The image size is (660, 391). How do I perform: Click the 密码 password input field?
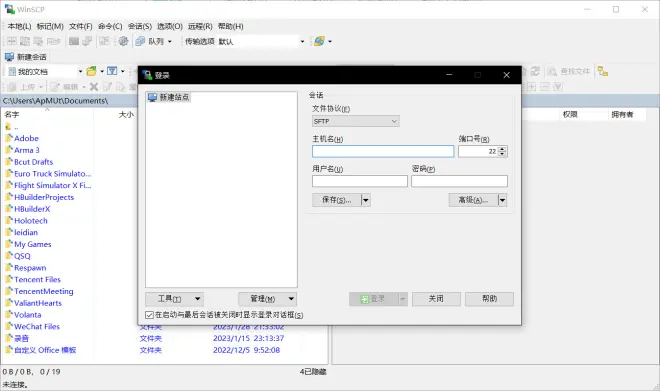click(x=459, y=181)
